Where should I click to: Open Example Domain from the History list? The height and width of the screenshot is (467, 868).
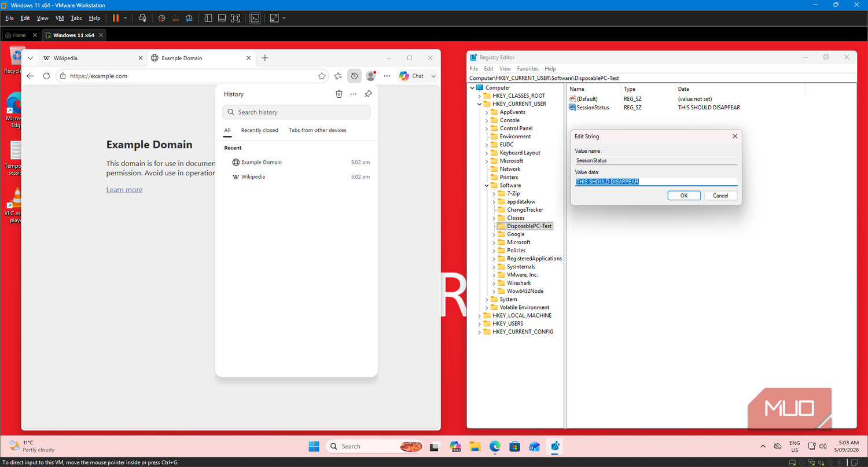point(296,162)
